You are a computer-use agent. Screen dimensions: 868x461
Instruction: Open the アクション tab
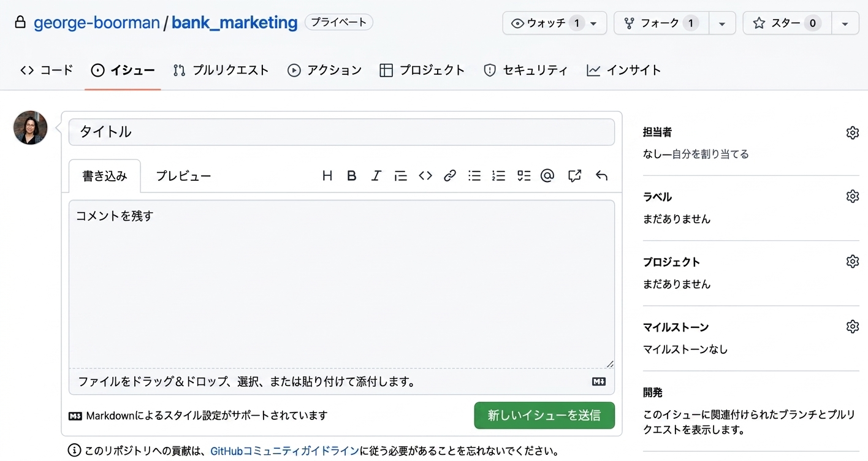click(x=324, y=70)
